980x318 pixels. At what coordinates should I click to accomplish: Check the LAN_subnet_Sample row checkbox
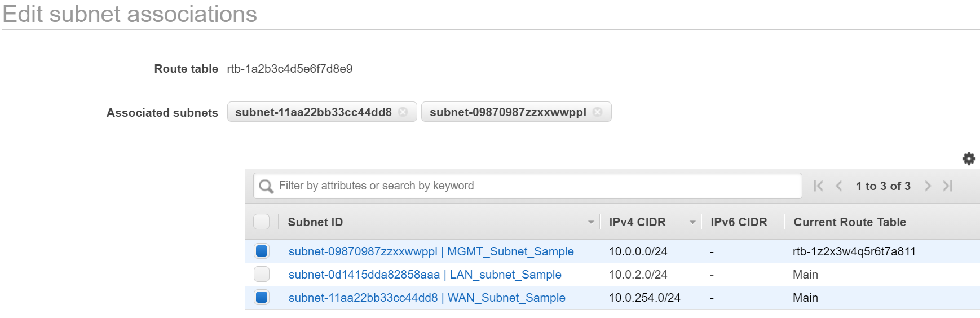(x=262, y=275)
